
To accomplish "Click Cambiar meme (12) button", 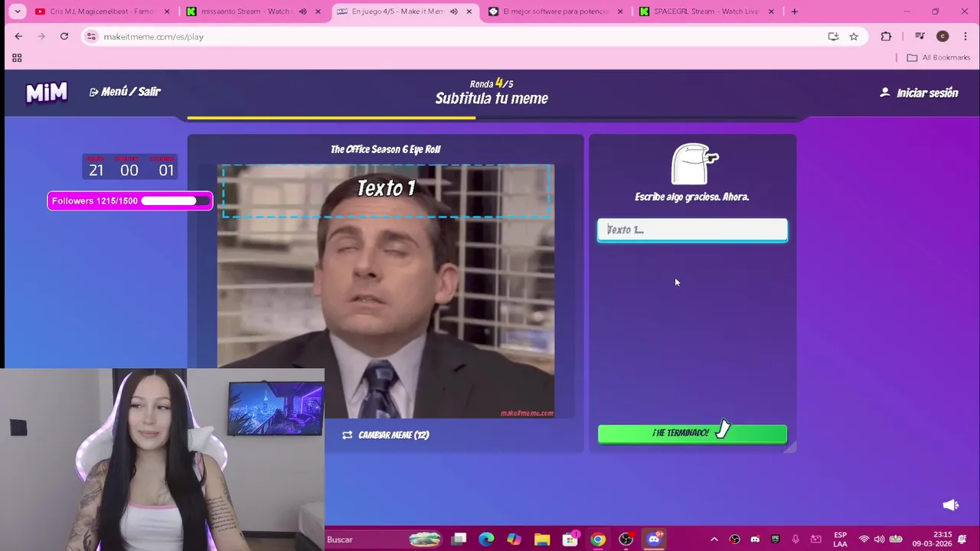I will [x=386, y=435].
